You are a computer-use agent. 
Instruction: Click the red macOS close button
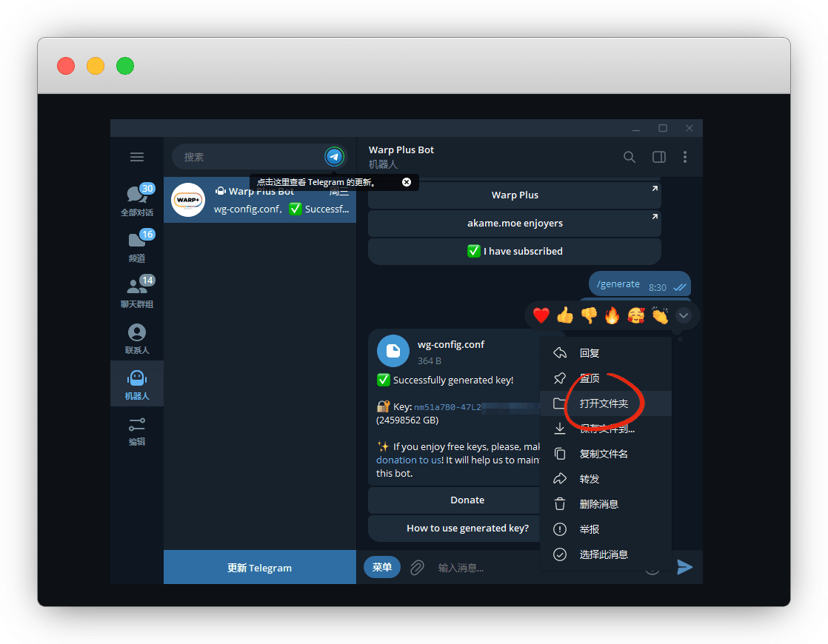(x=66, y=66)
